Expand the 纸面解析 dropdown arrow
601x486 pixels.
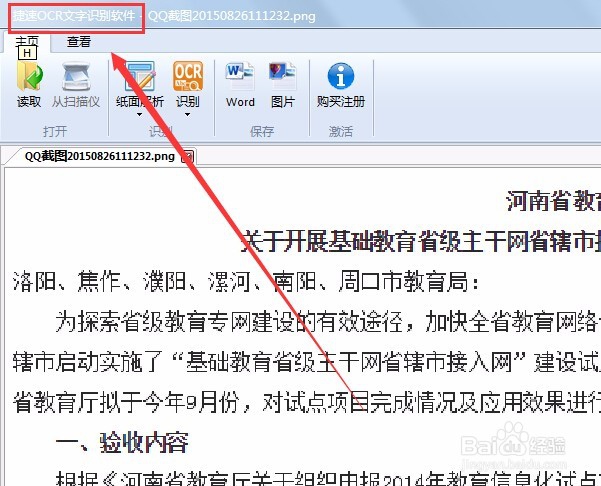tap(140, 114)
